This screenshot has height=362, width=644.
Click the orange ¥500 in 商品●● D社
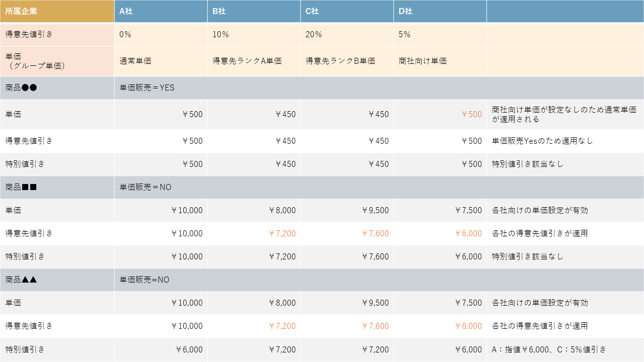click(471, 114)
